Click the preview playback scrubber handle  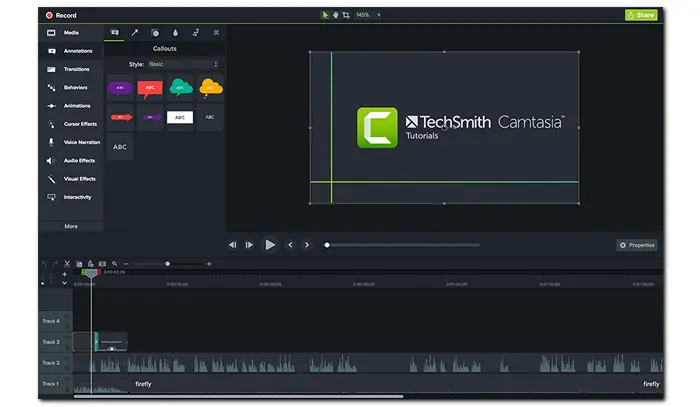[327, 245]
